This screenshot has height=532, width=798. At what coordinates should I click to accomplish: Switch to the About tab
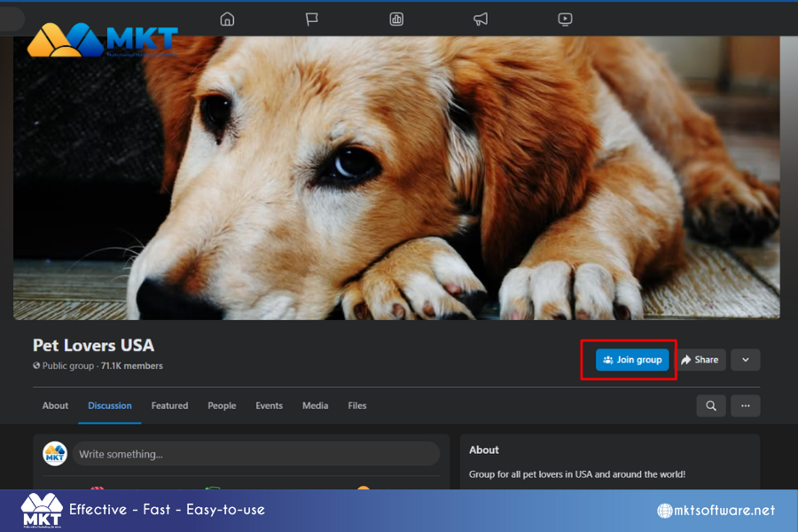pyautogui.click(x=55, y=406)
